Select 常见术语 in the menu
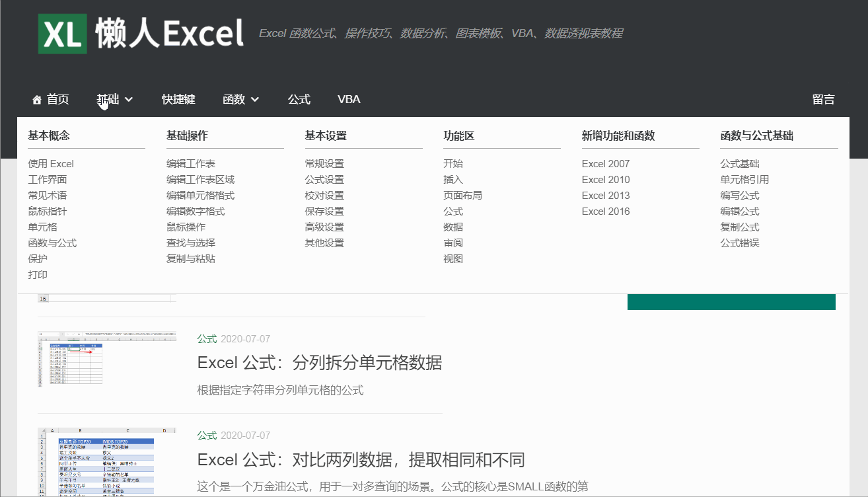 click(48, 196)
